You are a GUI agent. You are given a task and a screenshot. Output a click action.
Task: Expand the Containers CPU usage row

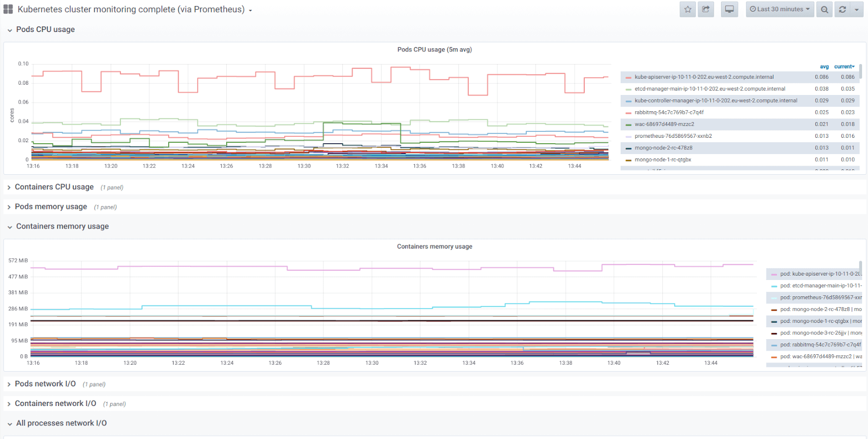(54, 187)
